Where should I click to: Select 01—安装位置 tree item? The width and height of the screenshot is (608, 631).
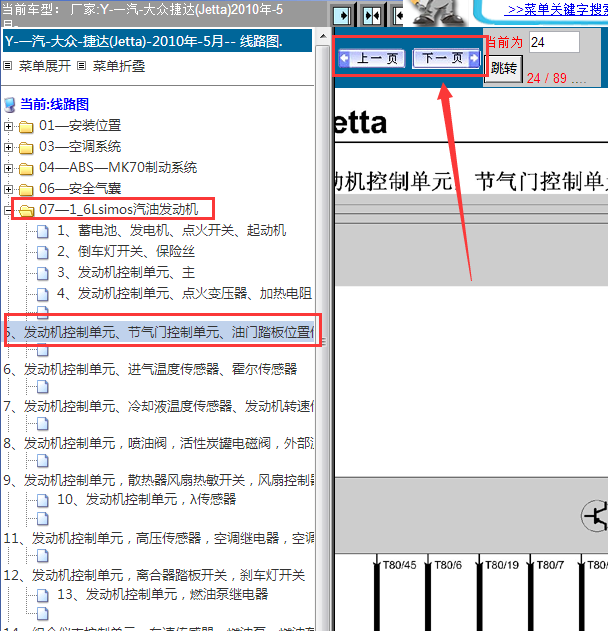pyautogui.click(x=80, y=126)
